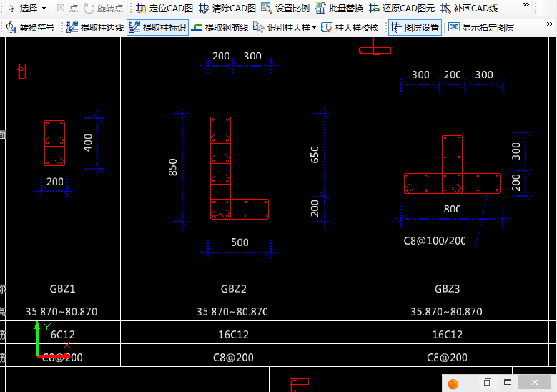Click 批量替换 batch replace tool
The height and width of the screenshot is (392, 557).
click(x=339, y=8)
